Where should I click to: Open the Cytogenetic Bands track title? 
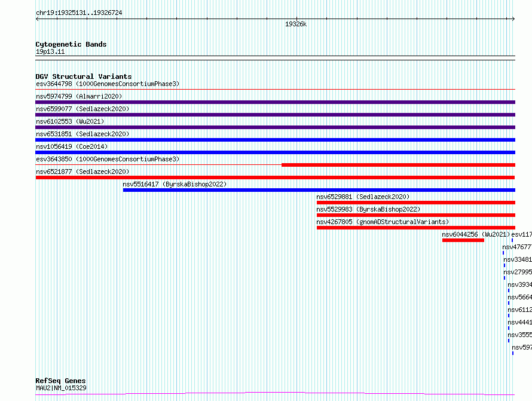pyautogui.click(x=71, y=44)
